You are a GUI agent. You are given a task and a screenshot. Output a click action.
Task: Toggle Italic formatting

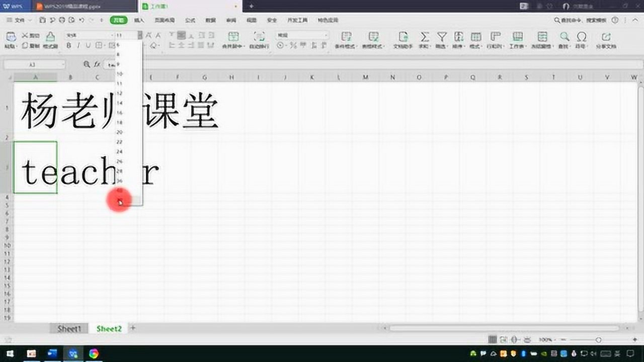(x=78, y=46)
